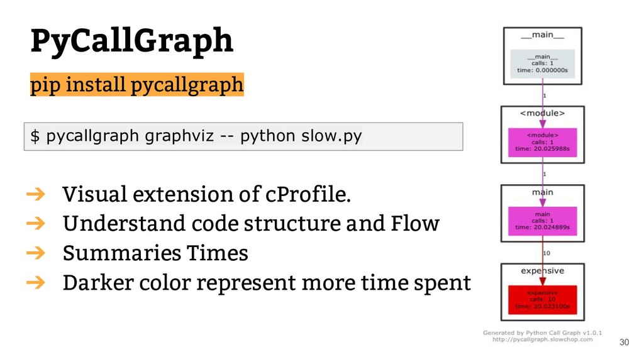Click the PyCallGraph slide title
Image resolution: width=644 pixels, height=362 pixels.
(x=132, y=41)
